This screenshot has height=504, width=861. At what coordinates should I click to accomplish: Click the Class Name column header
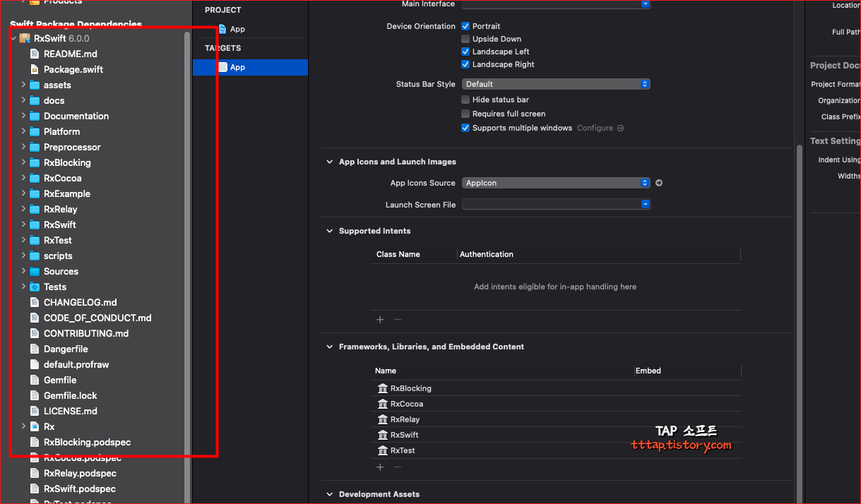[398, 254]
